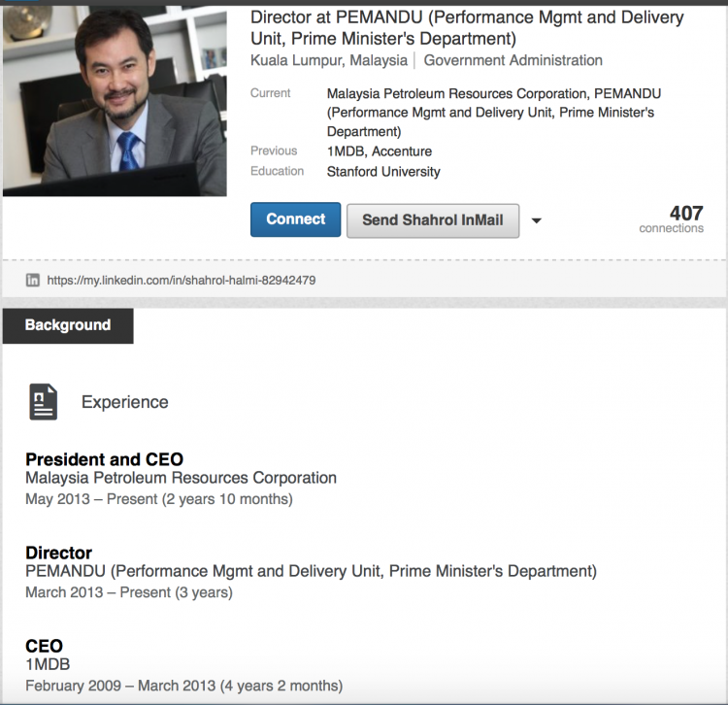Click Government Administration industry text

[513, 60]
